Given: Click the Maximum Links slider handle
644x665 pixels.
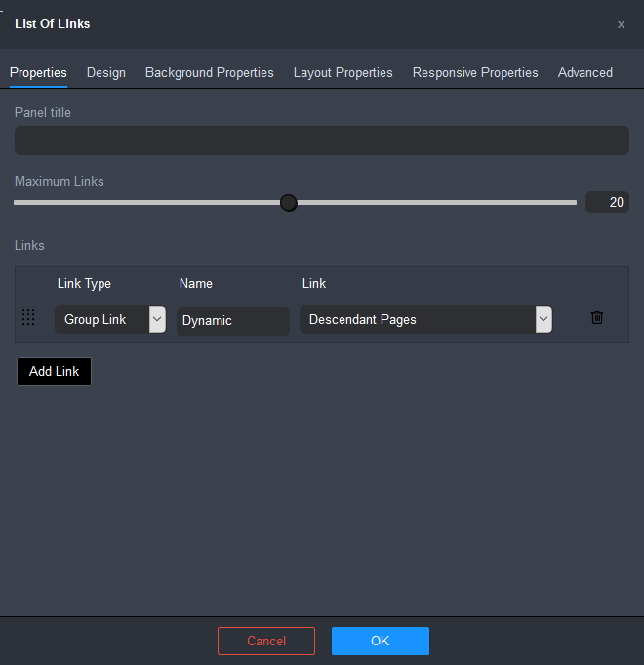Looking at the screenshot, I should point(288,203).
